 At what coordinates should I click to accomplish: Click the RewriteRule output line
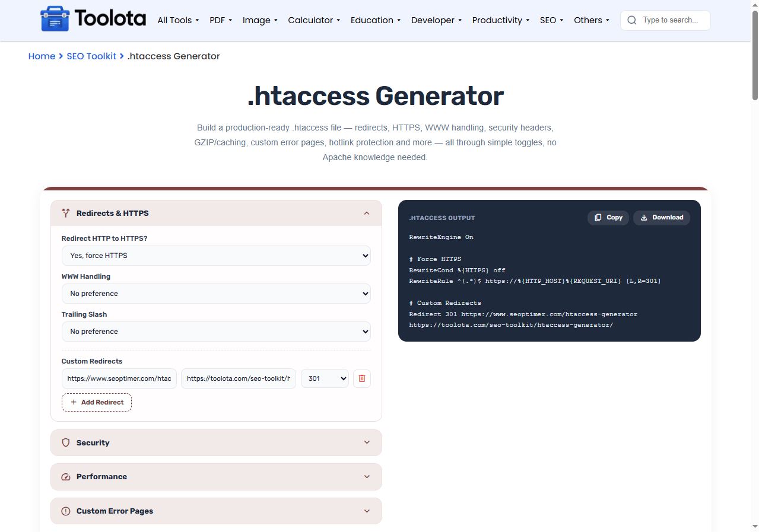click(x=535, y=281)
